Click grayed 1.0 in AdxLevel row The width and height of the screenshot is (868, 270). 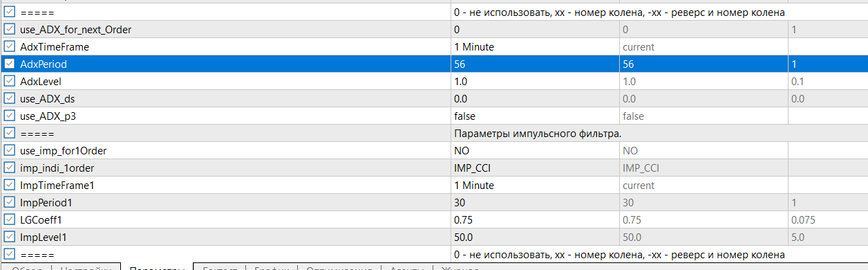pos(704,82)
